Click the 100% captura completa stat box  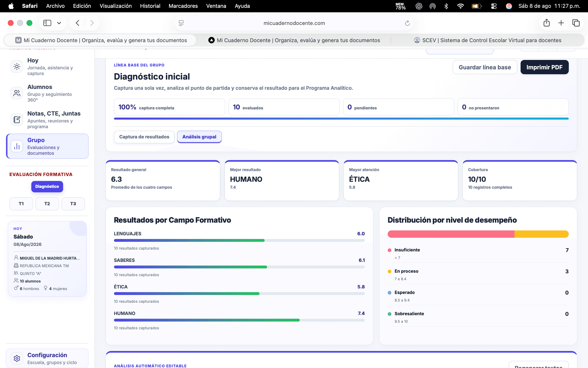[169, 107]
